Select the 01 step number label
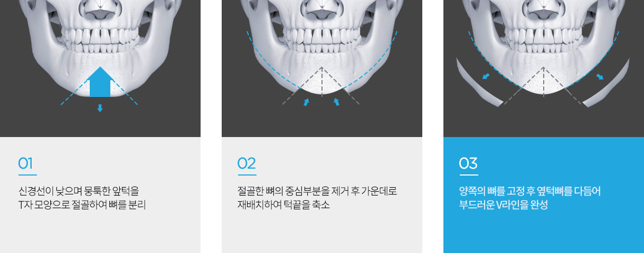Screen dimensions: 644x253 [26, 163]
